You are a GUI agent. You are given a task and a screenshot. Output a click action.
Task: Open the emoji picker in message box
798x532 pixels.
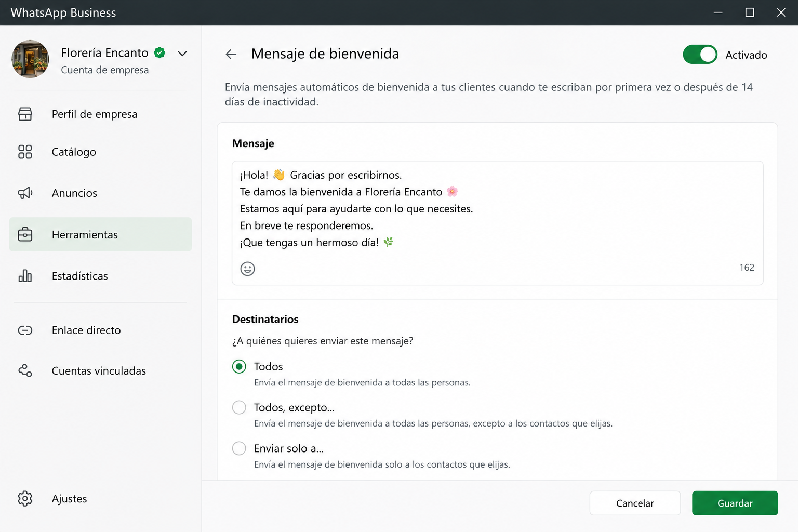(248, 269)
